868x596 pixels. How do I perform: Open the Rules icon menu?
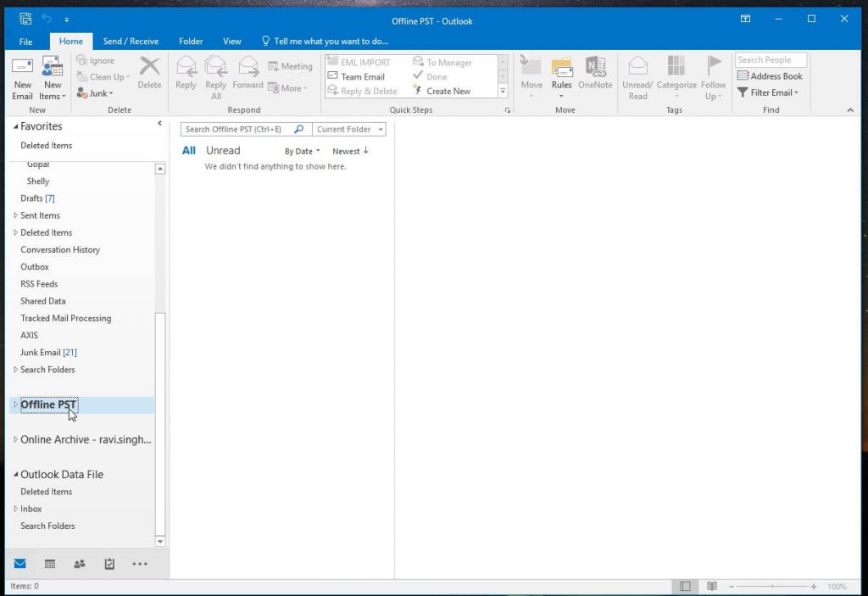(x=561, y=72)
